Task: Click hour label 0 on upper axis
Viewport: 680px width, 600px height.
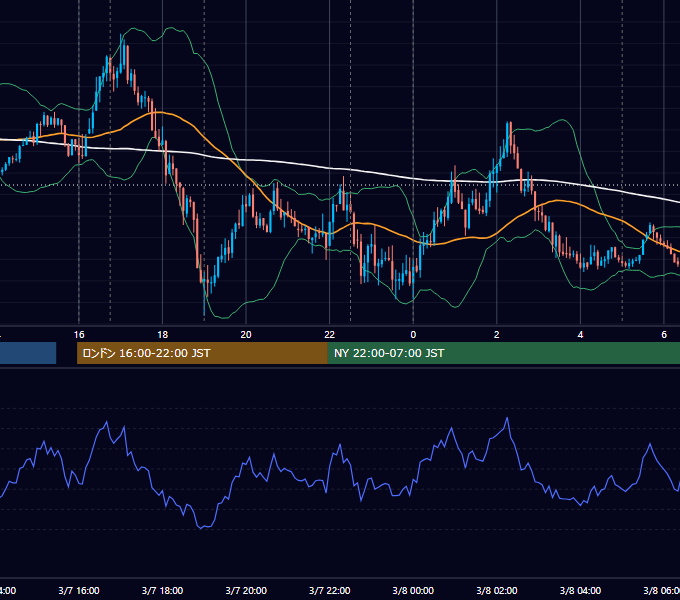Action: [413, 335]
